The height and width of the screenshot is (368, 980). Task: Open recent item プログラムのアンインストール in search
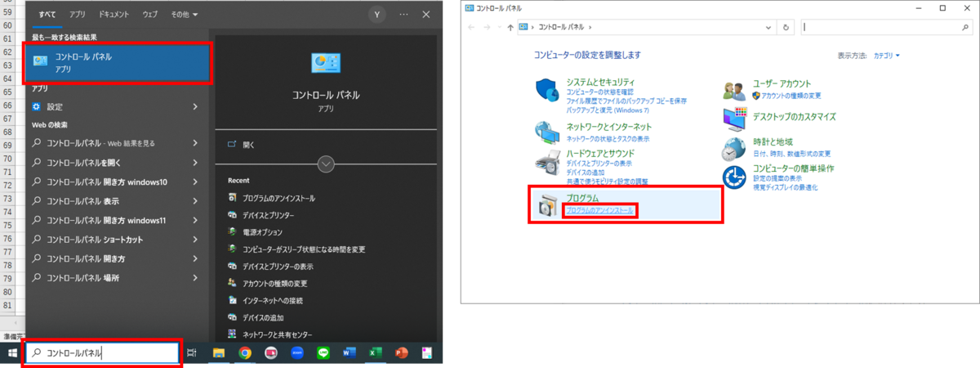278,198
